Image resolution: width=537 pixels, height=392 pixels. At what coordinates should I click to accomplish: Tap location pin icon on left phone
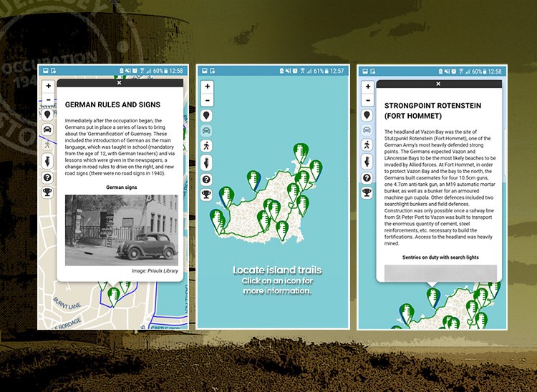47,114
